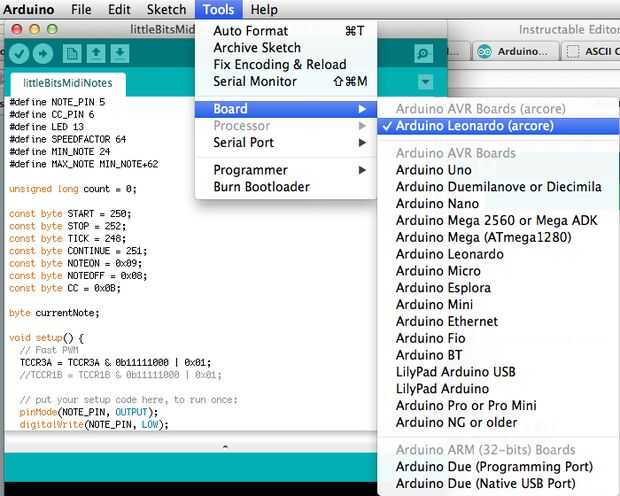This screenshot has height=496, width=620.
Task: Select Arduino Nano board
Action: coord(498,204)
